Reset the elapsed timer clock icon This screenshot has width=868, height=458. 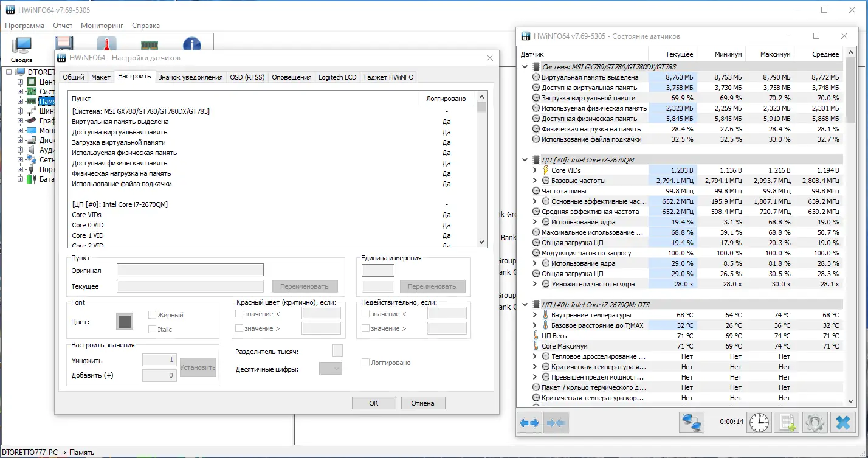tap(759, 422)
